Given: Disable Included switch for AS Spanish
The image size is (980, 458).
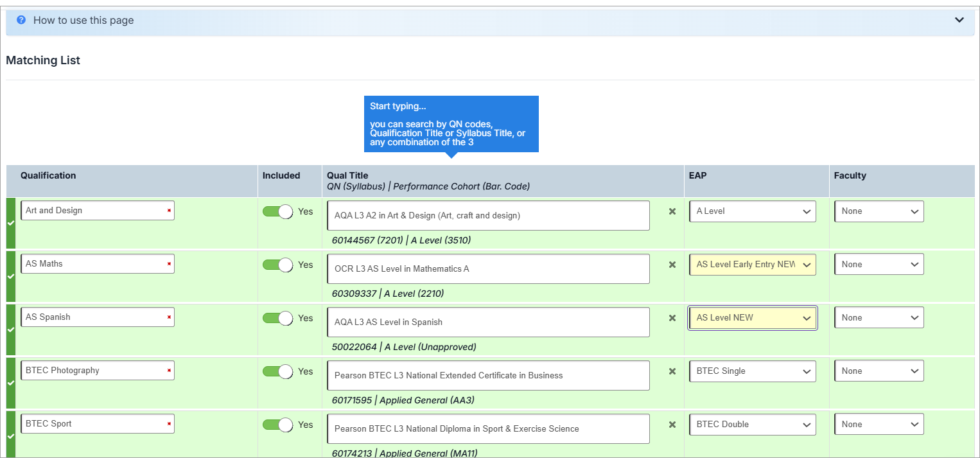Looking at the screenshot, I should tap(277, 318).
